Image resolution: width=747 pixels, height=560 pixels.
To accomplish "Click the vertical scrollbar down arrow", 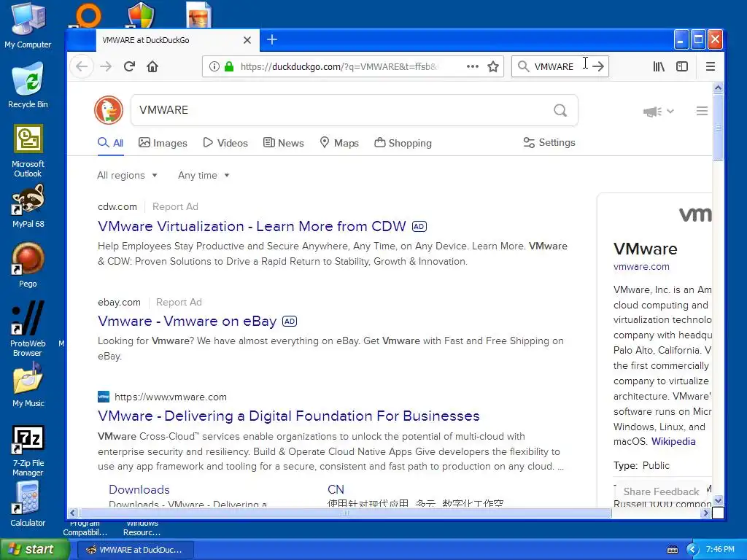I will click(718, 500).
